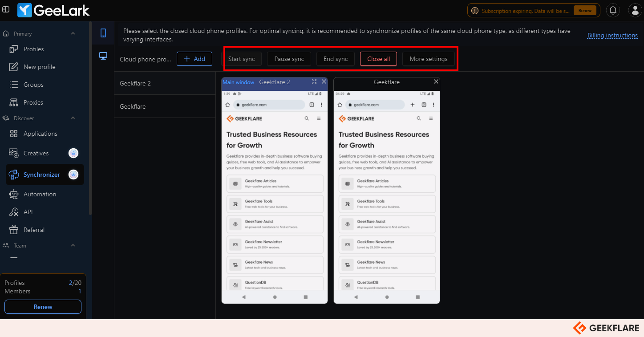Collapse the Primary section chevron
Image resolution: width=644 pixels, height=337 pixels.
[73, 33]
